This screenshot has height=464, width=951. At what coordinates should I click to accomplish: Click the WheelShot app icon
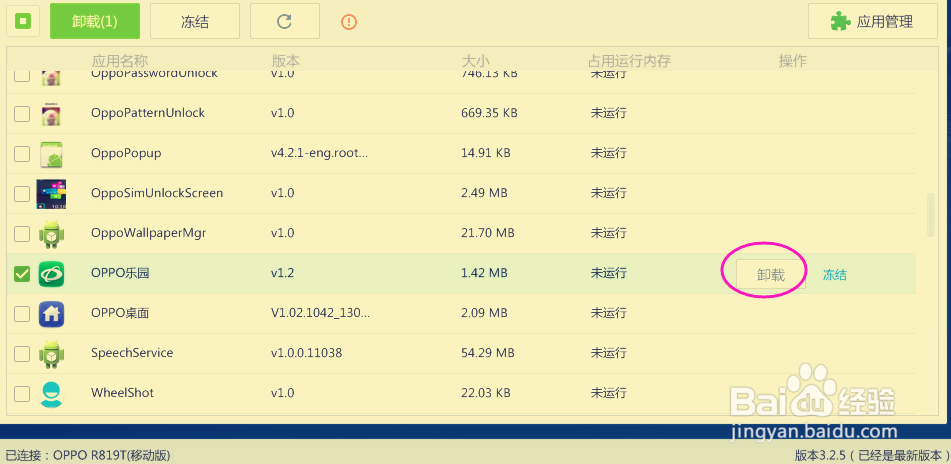(52, 394)
